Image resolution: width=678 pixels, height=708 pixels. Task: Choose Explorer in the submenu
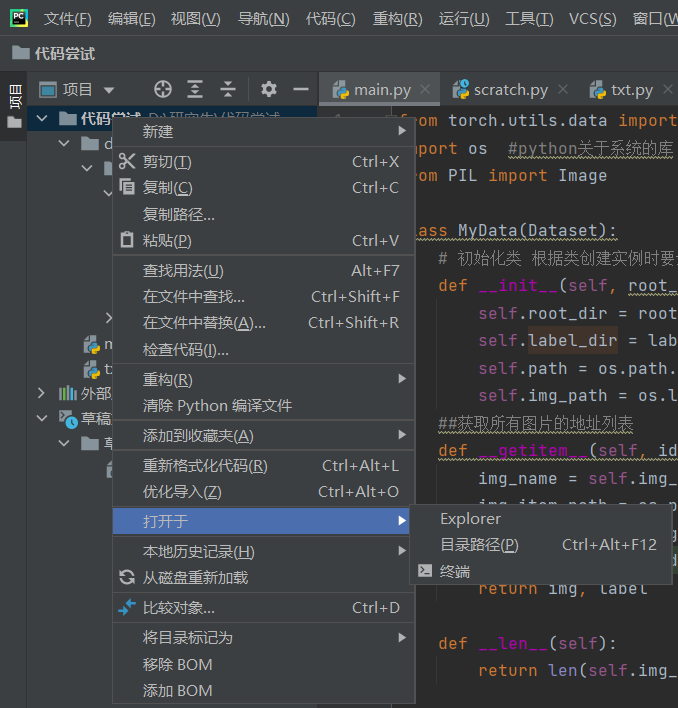click(x=541, y=518)
